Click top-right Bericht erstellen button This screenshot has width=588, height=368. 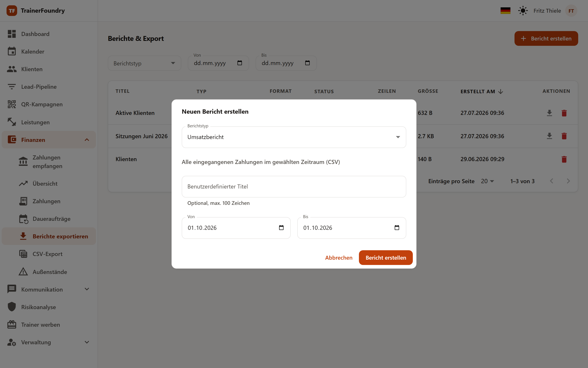coord(546,38)
